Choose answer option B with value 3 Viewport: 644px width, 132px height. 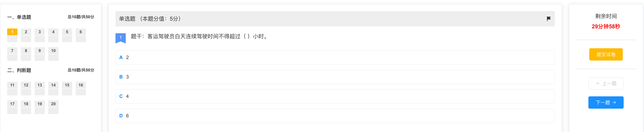tap(335, 77)
